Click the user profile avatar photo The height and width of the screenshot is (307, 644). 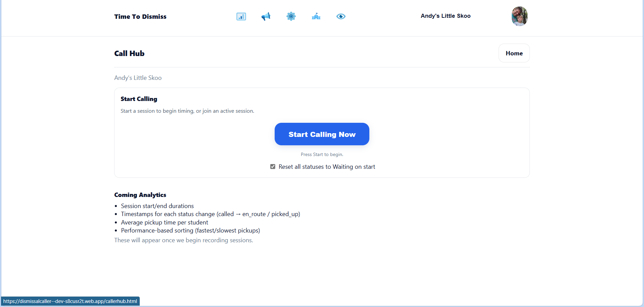pyautogui.click(x=519, y=16)
